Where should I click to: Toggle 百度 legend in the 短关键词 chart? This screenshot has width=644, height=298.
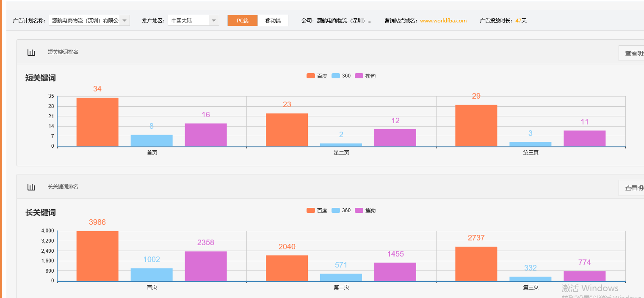pyautogui.click(x=317, y=76)
